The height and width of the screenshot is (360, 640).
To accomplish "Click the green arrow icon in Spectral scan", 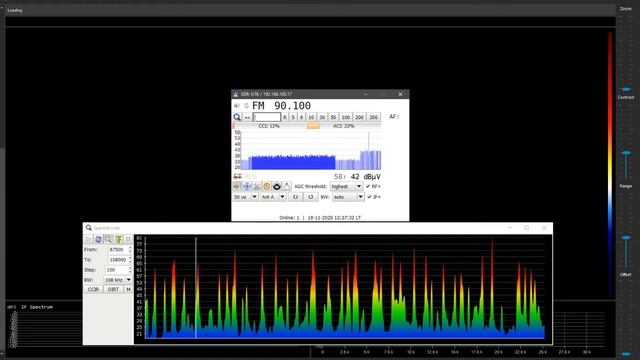I will click(118, 239).
